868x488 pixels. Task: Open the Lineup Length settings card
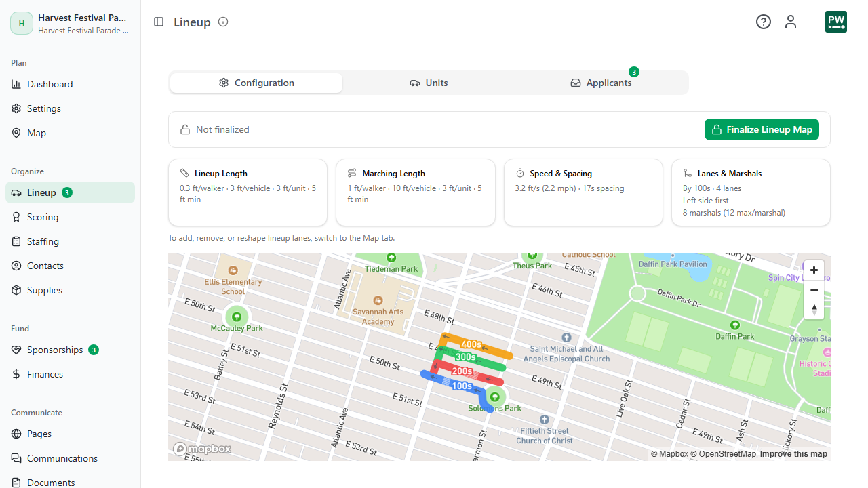(x=248, y=192)
